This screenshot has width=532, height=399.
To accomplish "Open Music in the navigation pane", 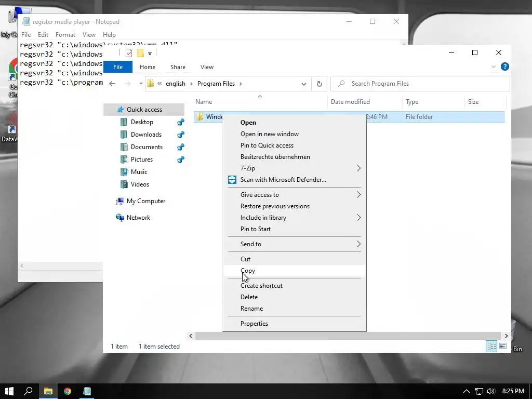I will pyautogui.click(x=139, y=171).
